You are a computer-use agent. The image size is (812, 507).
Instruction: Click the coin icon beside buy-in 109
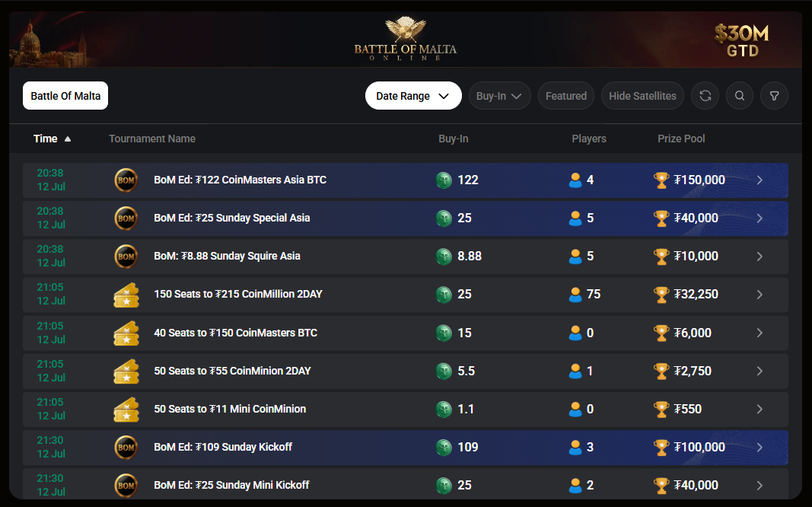444,448
